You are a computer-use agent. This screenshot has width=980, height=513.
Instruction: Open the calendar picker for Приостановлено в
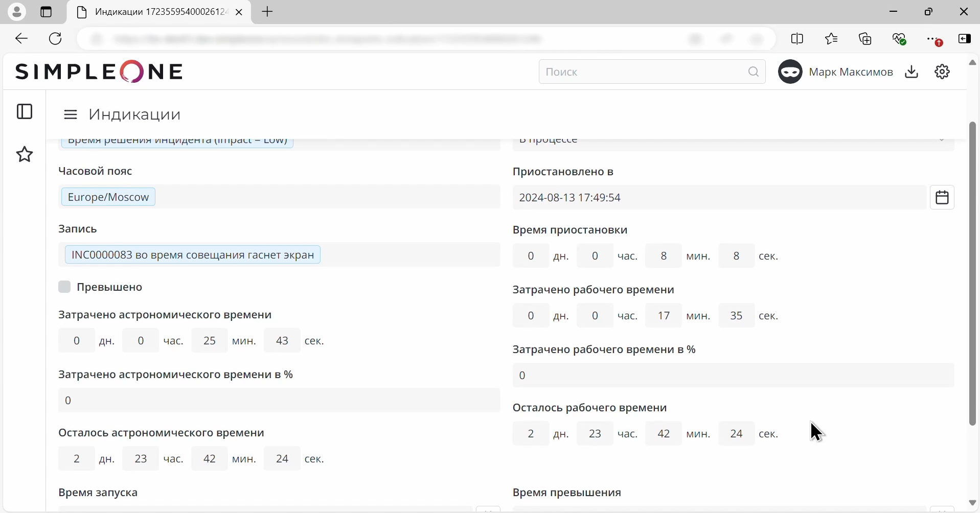pos(943,198)
